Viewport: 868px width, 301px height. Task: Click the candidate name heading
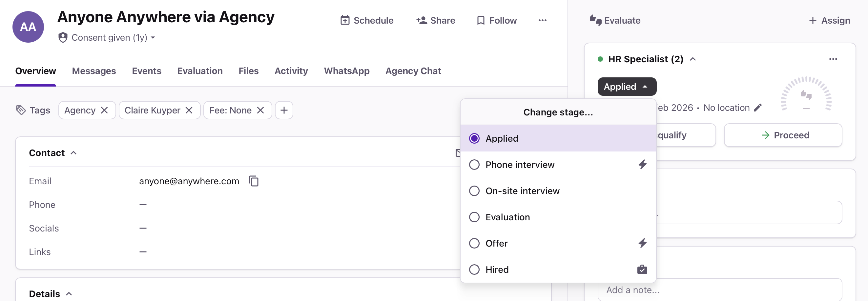[x=166, y=17]
